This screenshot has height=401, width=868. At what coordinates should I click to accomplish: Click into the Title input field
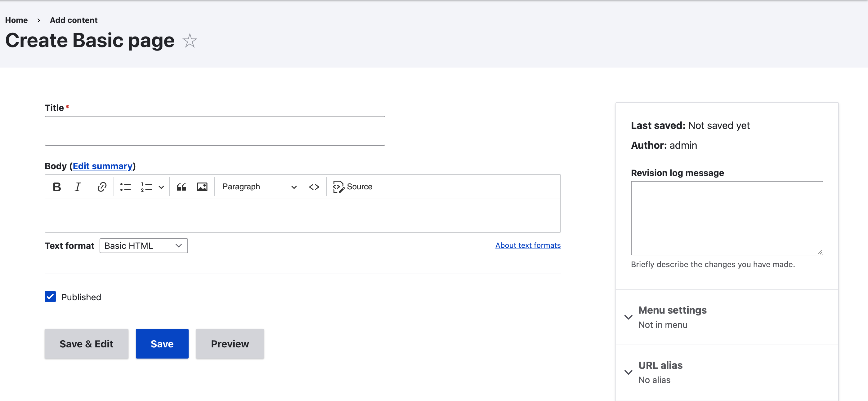(215, 131)
